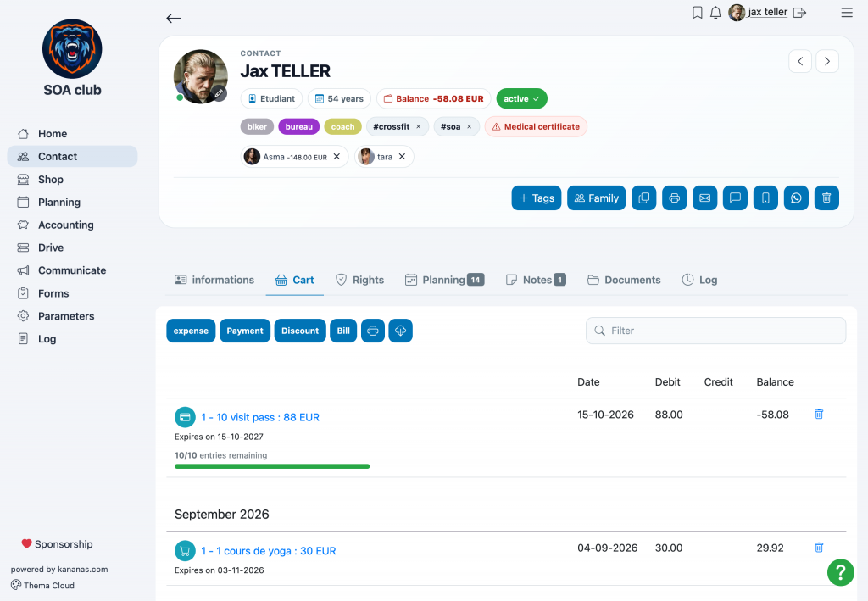Click the Sponsorship heart link
Viewport: 868px width, 601px height.
(57, 544)
